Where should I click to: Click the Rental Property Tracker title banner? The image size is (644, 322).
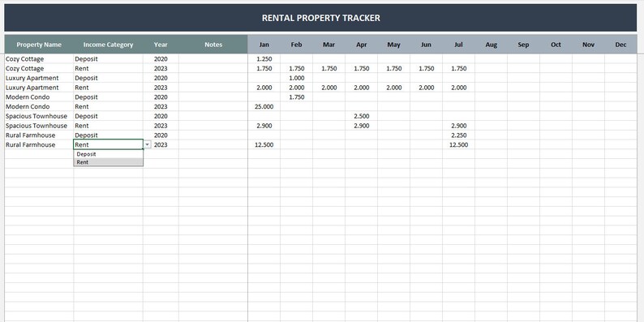(320, 18)
